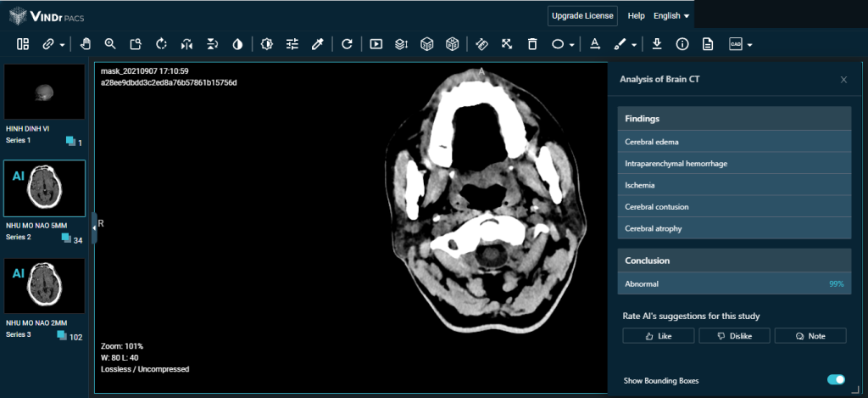The height and width of the screenshot is (398, 868).
Task: Select the Pan hand tool
Action: pyautogui.click(x=86, y=43)
